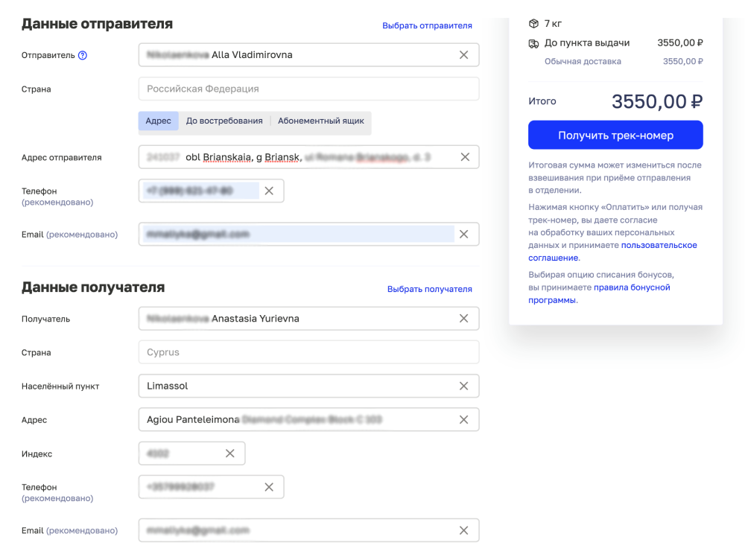Clear the recipient phone field
The width and height of the screenshot is (745, 560).
269,487
